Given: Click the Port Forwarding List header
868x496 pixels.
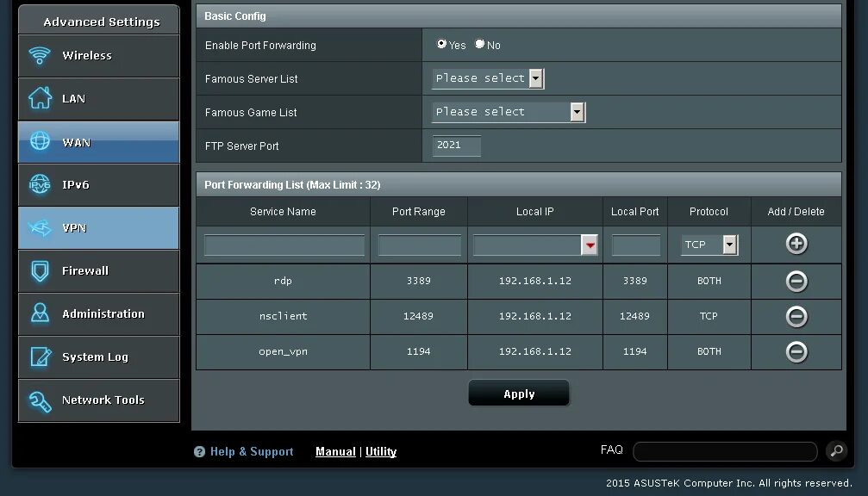Looking at the screenshot, I should 519,184.
